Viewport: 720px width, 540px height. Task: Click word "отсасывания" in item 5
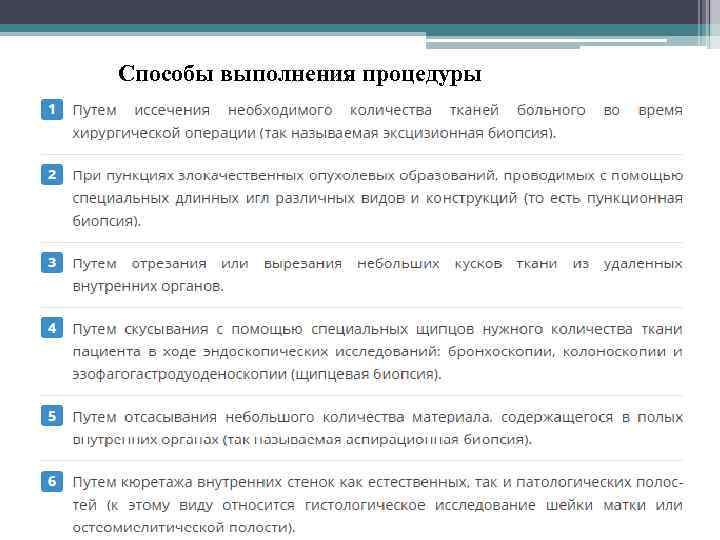tap(170, 417)
